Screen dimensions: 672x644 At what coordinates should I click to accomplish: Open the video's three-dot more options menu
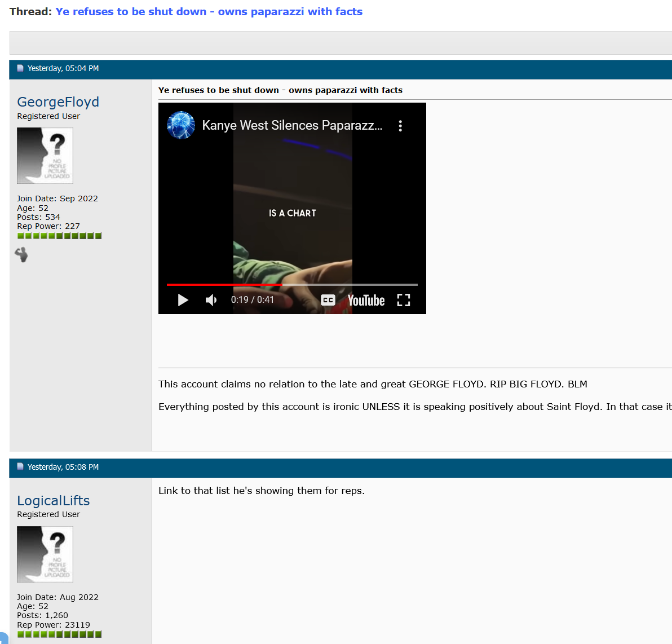(x=400, y=126)
